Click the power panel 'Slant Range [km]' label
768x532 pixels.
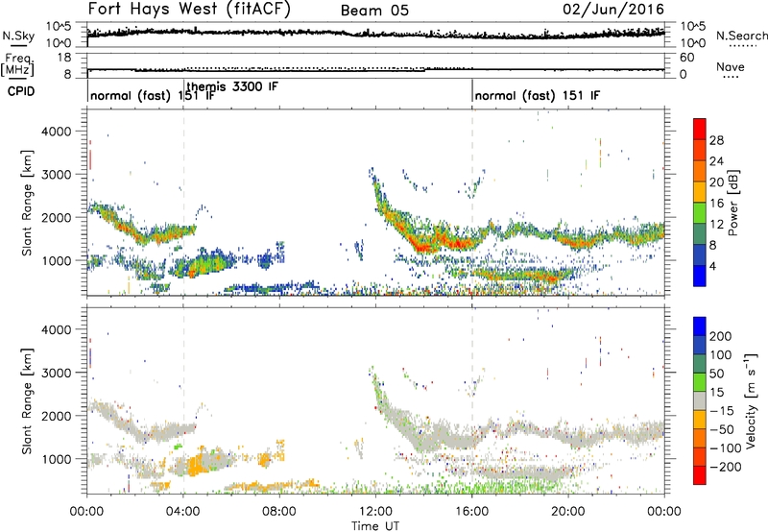point(27,203)
